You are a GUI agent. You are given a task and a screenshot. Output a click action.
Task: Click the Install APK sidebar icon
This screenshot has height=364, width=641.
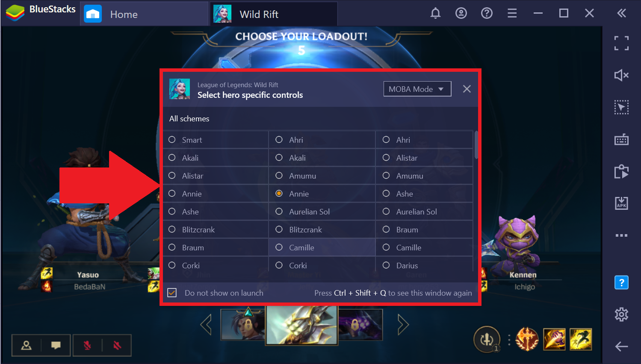[x=621, y=203]
